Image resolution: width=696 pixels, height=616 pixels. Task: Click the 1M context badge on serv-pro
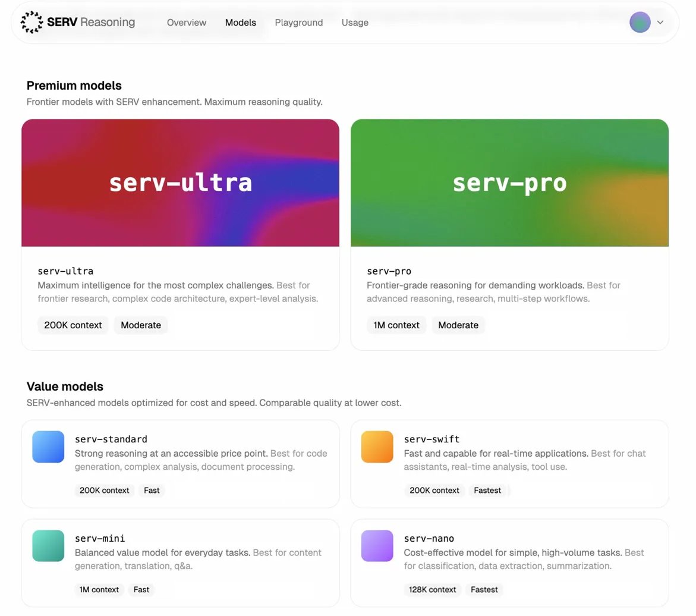pyautogui.click(x=396, y=325)
